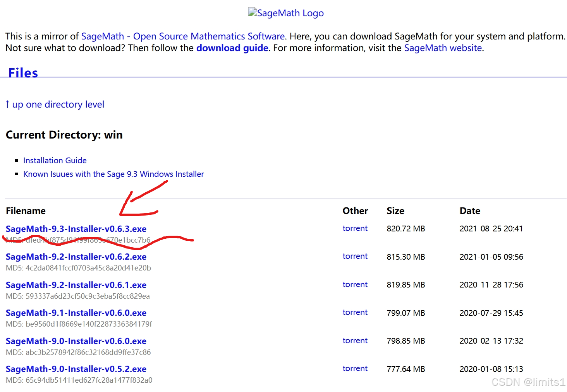
Task: Open torrent link for SageMath-9.2 v0.6.2
Action: [355, 256]
